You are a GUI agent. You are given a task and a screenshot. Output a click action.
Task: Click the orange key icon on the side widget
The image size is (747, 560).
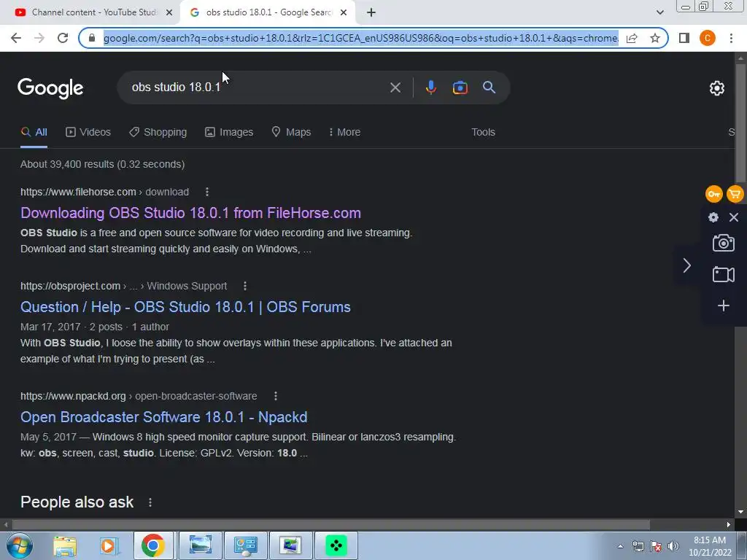point(713,194)
